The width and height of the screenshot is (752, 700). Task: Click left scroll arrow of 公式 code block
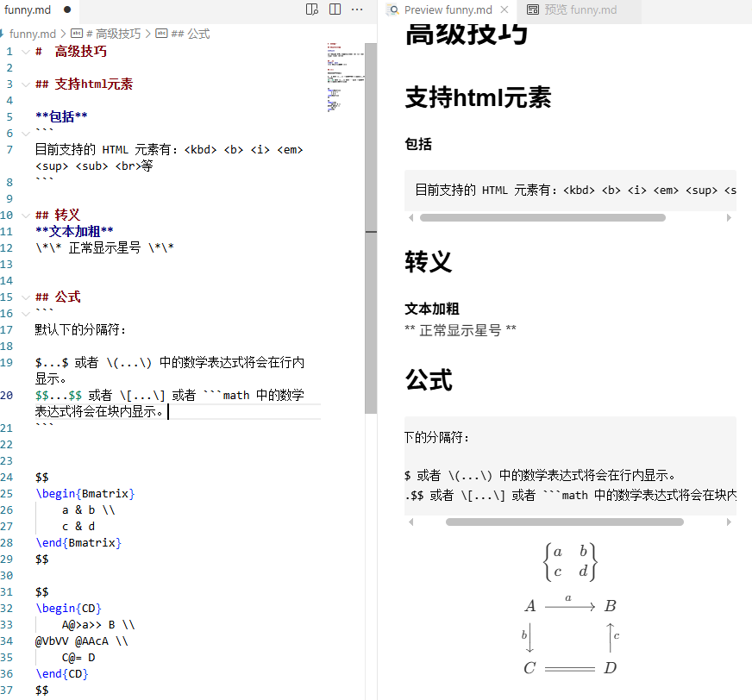[x=411, y=522]
